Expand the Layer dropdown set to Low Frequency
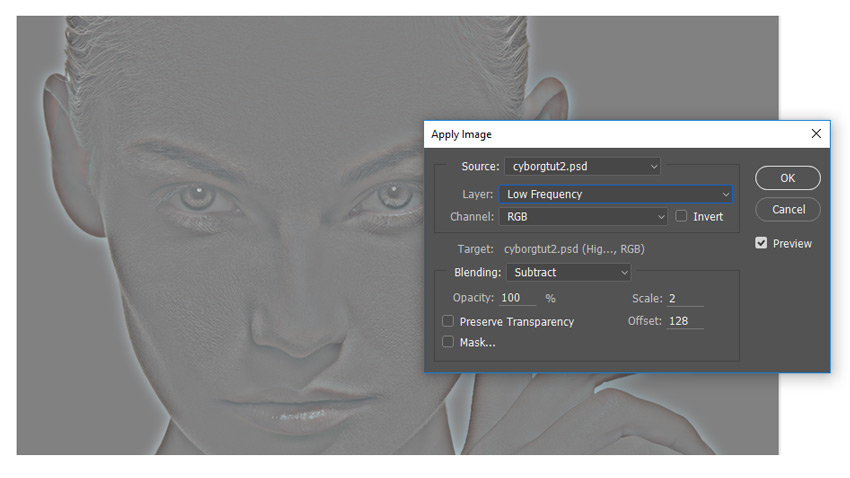This screenshot has width=850, height=478. point(615,194)
